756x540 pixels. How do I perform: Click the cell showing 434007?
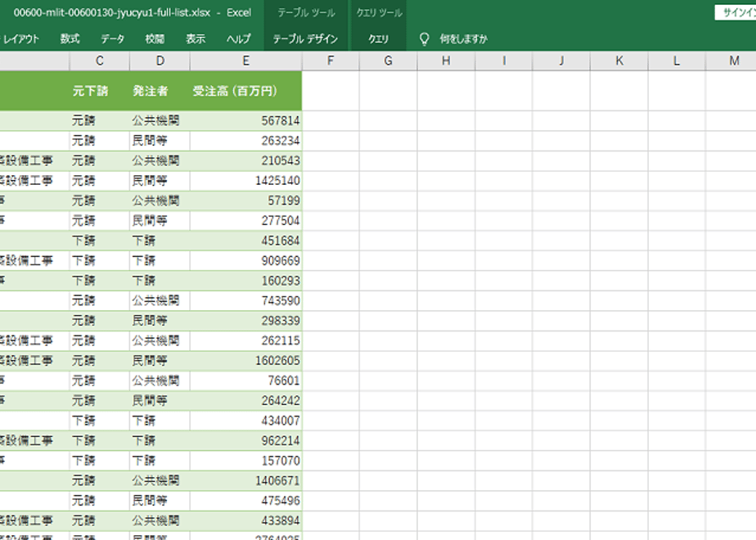(x=246, y=421)
